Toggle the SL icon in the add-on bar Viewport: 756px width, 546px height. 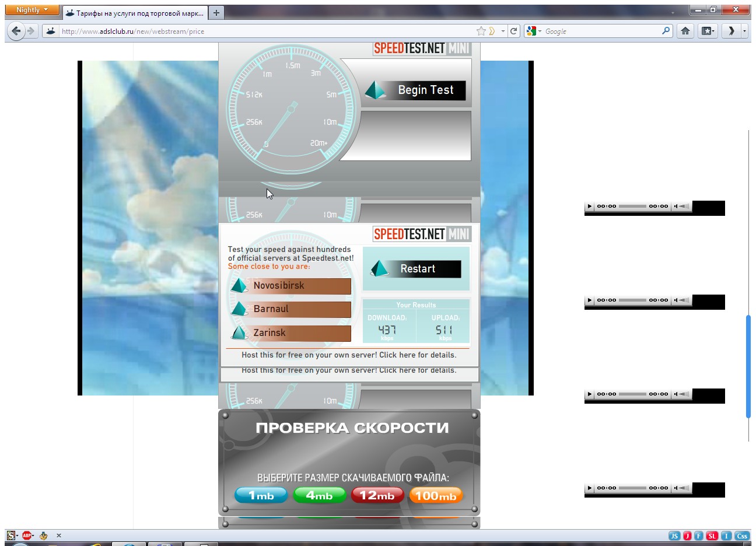[x=712, y=535]
